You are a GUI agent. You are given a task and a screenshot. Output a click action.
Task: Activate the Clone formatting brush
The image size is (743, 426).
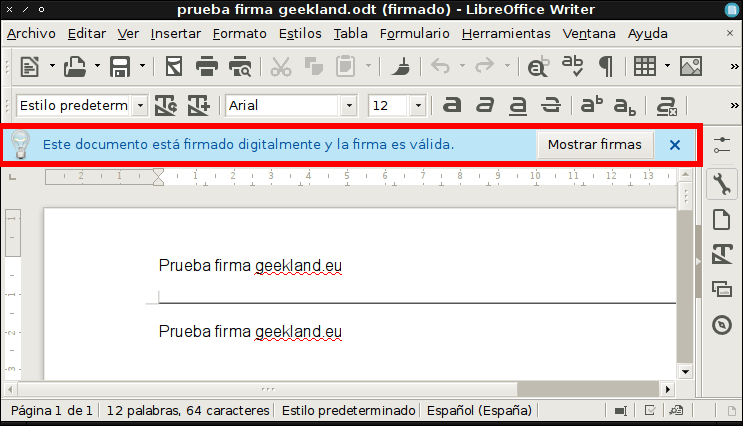(401, 66)
